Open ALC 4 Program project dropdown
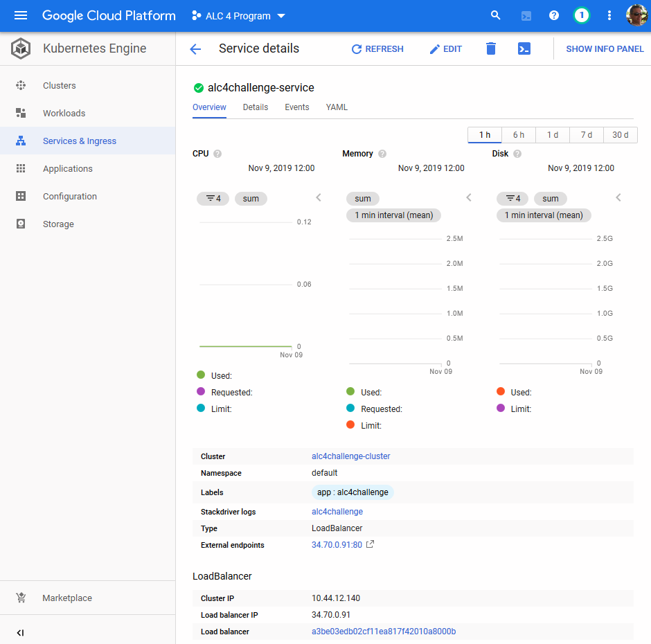The height and width of the screenshot is (644, 651). click(238, 16)
